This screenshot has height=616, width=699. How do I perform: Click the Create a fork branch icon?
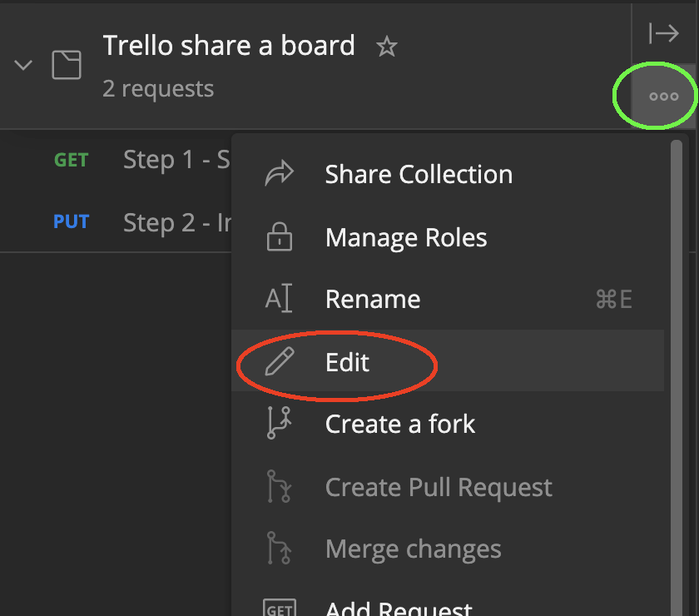pyautogui.click(x=279, y=423)
